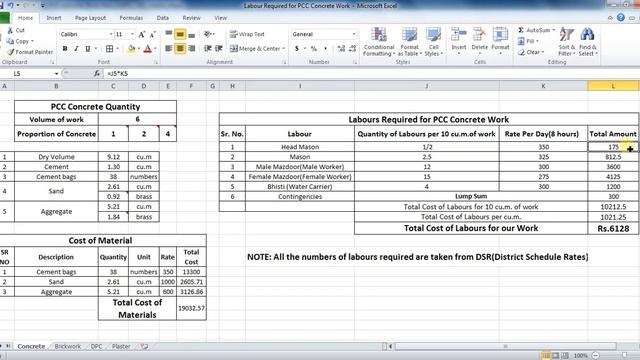The height and width of the screenshot is (360, 640).
Task: Open the font size 11 dropdown
Action: (x=132, y=34)
